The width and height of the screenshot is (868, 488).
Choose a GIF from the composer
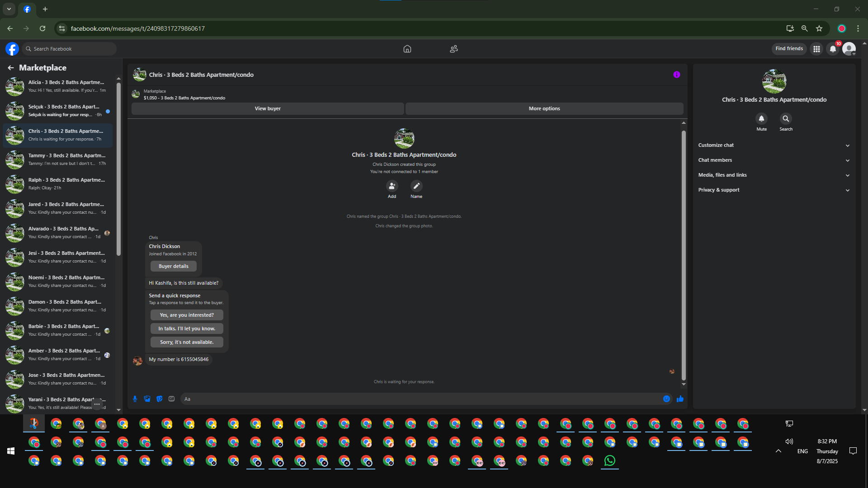(171, 399)
